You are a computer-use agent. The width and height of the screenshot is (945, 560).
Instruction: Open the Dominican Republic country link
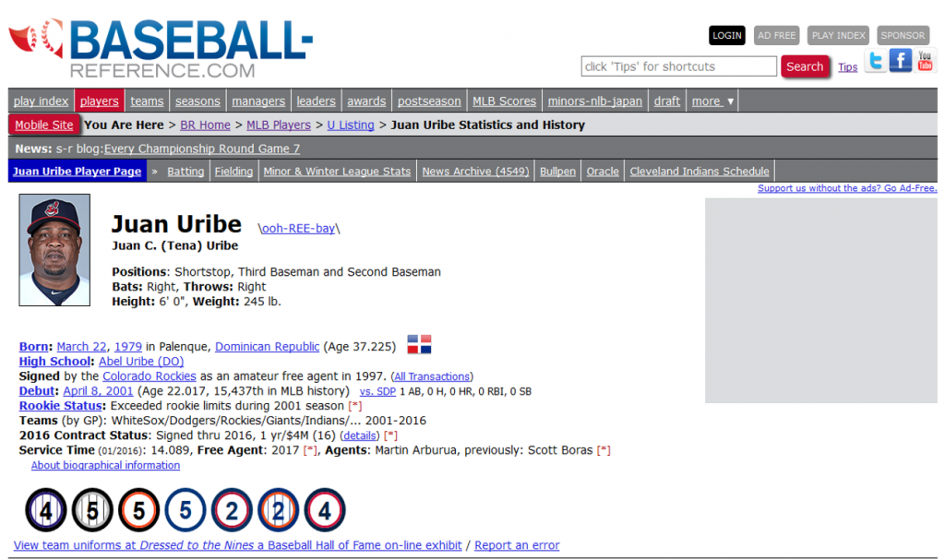(267, 347)
